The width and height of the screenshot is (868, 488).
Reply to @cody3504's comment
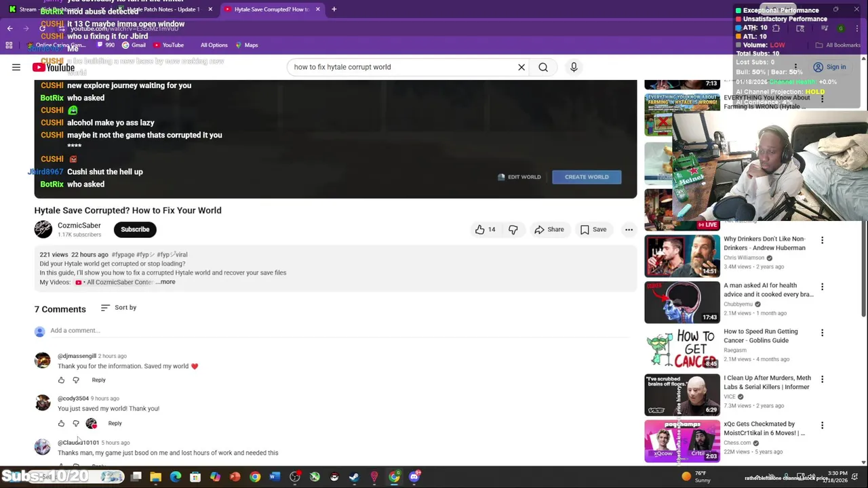coord(115,424)
